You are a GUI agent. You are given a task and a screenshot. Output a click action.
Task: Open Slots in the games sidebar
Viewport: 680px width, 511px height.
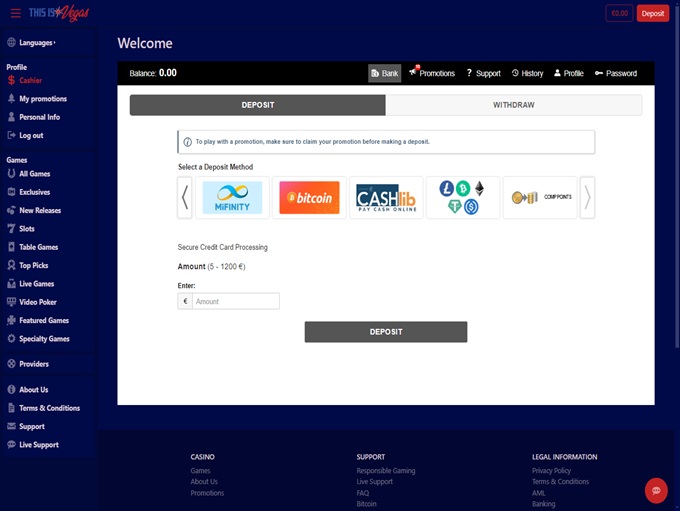click(27, 229)
